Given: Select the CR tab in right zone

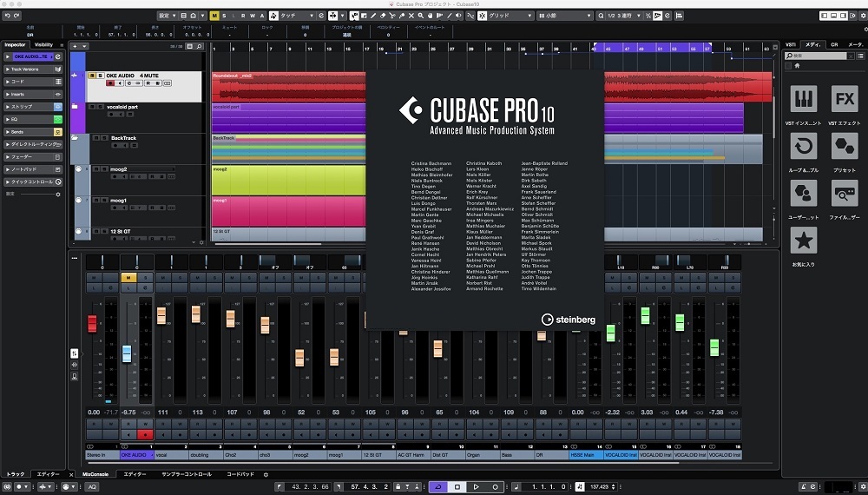Looking at the screenshot, I should (834, 45).
